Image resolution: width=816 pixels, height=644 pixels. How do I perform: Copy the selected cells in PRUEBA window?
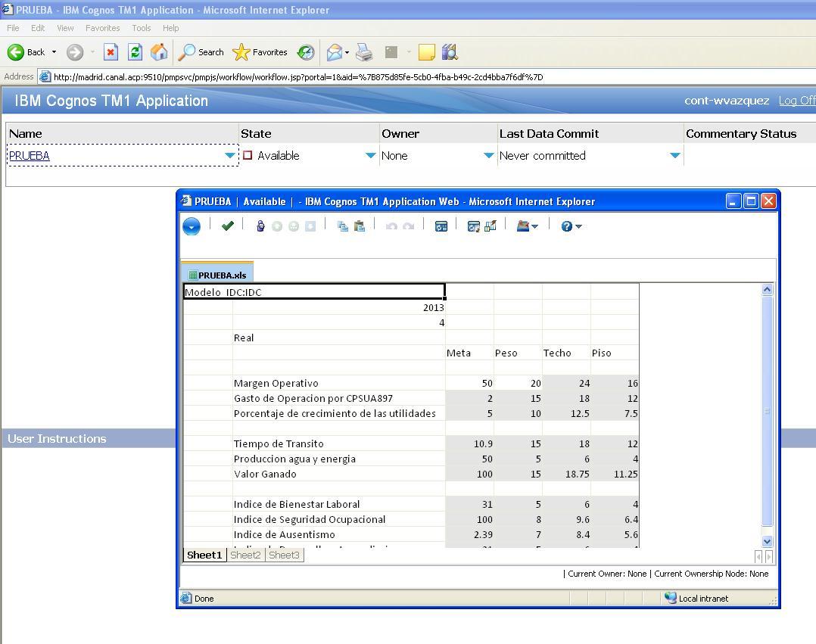coord(342,226)
